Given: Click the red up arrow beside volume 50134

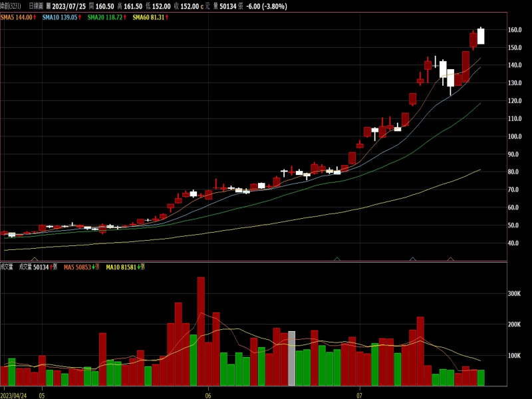Looking at the screenshot, I should point(53,267).
